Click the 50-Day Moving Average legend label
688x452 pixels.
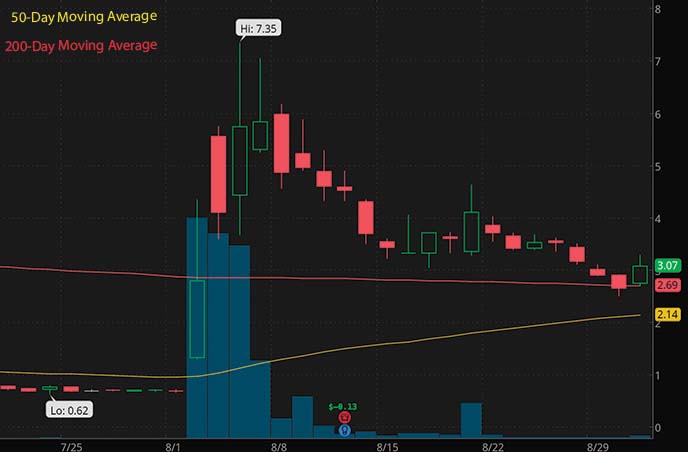[84, 17]
